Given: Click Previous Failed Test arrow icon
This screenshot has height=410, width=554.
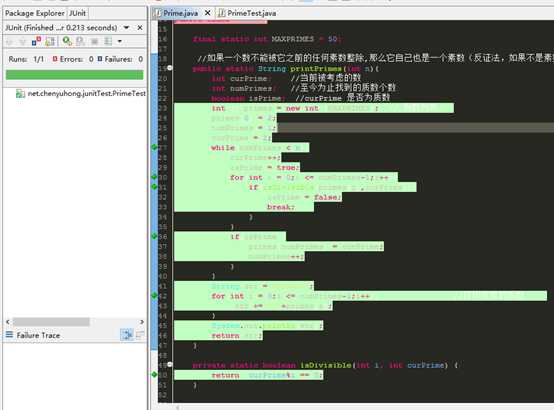Looking at the screenshot, I should 23,41.
